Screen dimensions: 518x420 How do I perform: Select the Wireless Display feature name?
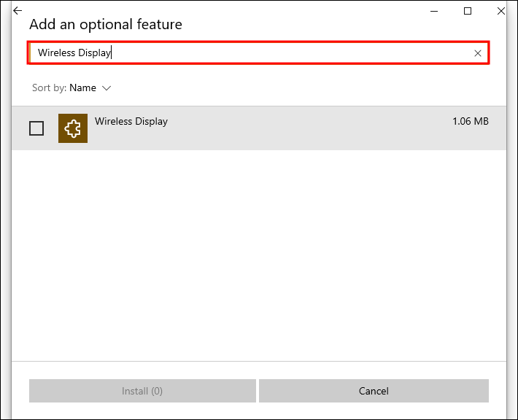pos(131,122)
